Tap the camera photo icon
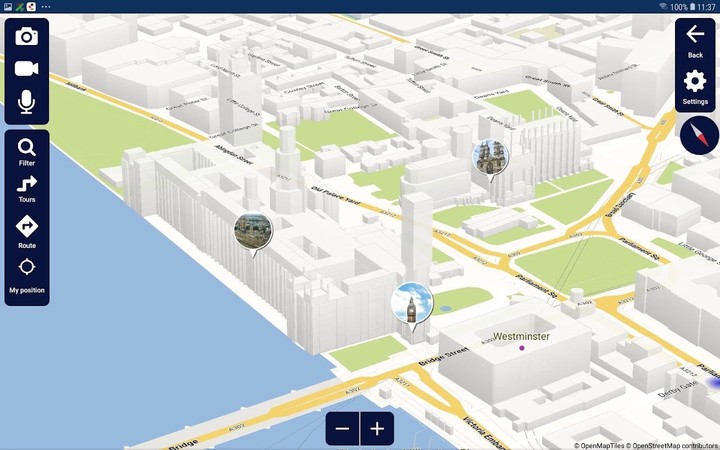 tap(27, 36)
